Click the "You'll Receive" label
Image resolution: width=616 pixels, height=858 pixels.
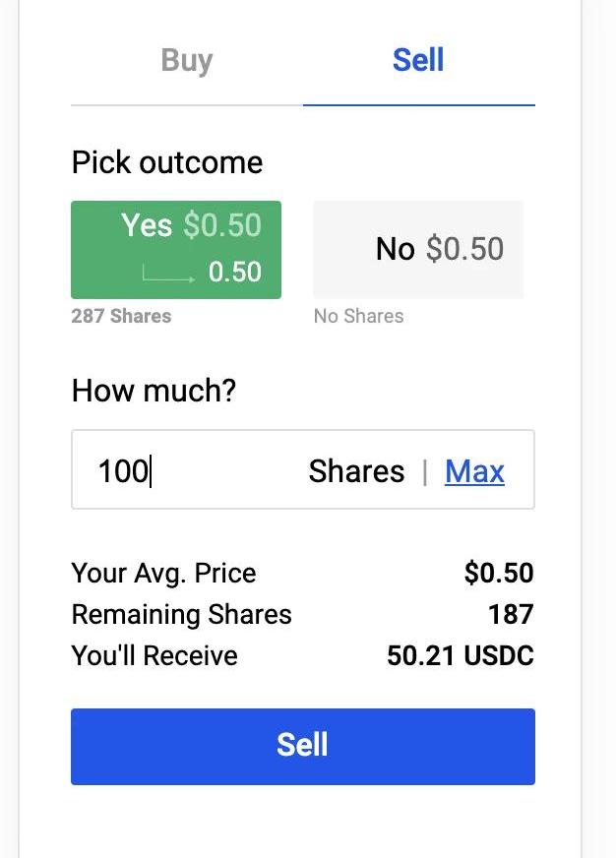tap(154, 655)
